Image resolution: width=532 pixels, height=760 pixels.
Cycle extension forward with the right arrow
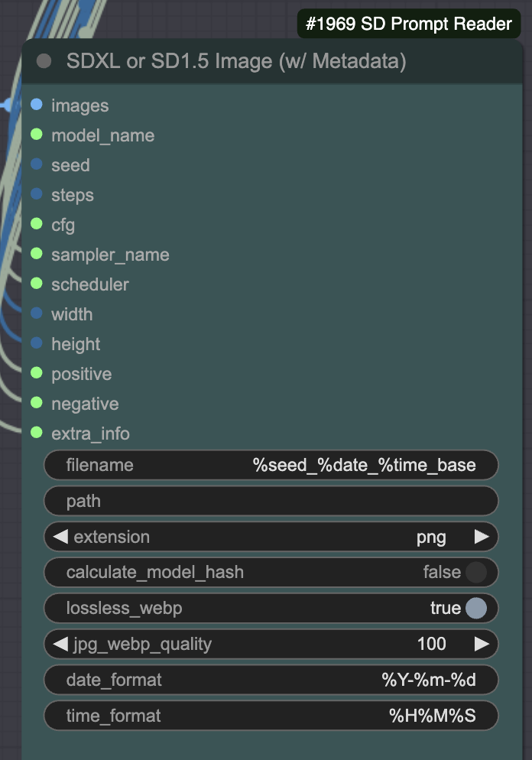[x=483, y=537]
